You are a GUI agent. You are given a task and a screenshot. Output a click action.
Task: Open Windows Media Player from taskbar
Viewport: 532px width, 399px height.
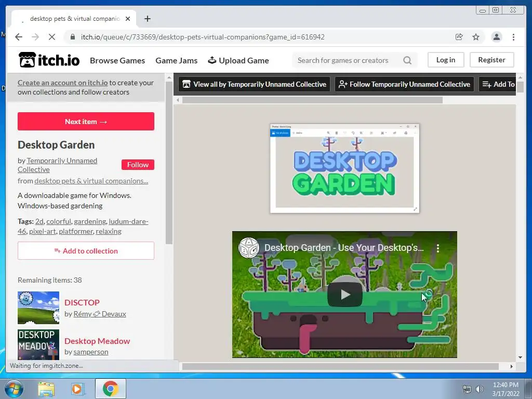[77, 389]
